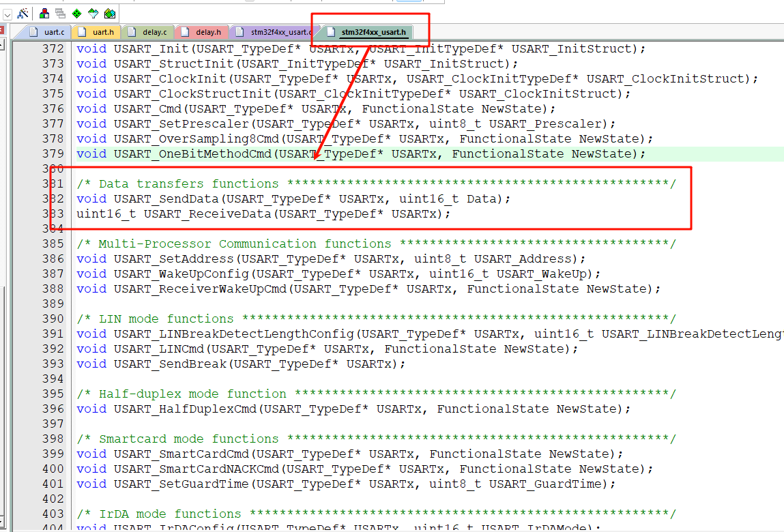Click the USART_ReceiveData declaration line
The height and width of the screenshot is (532, 784).
coord(263,214)
